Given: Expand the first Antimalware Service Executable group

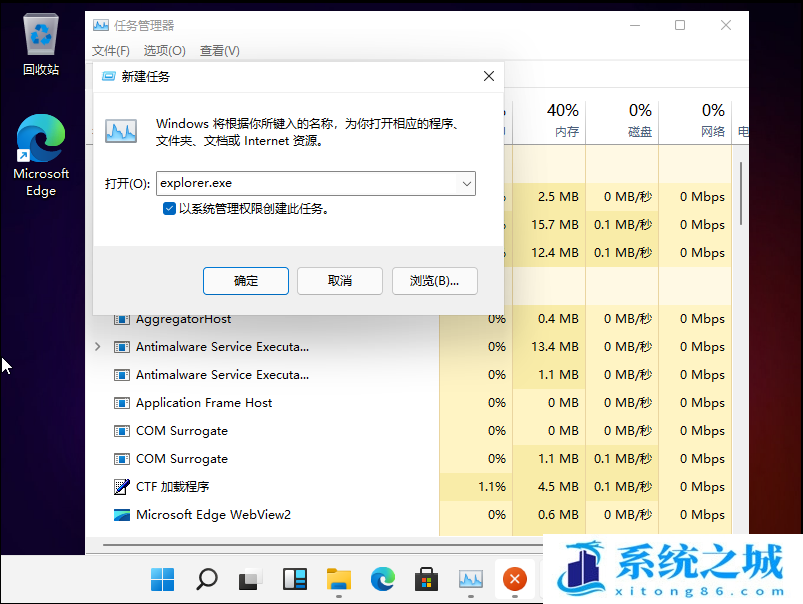Looking at the screenshot, I should 98,347.
